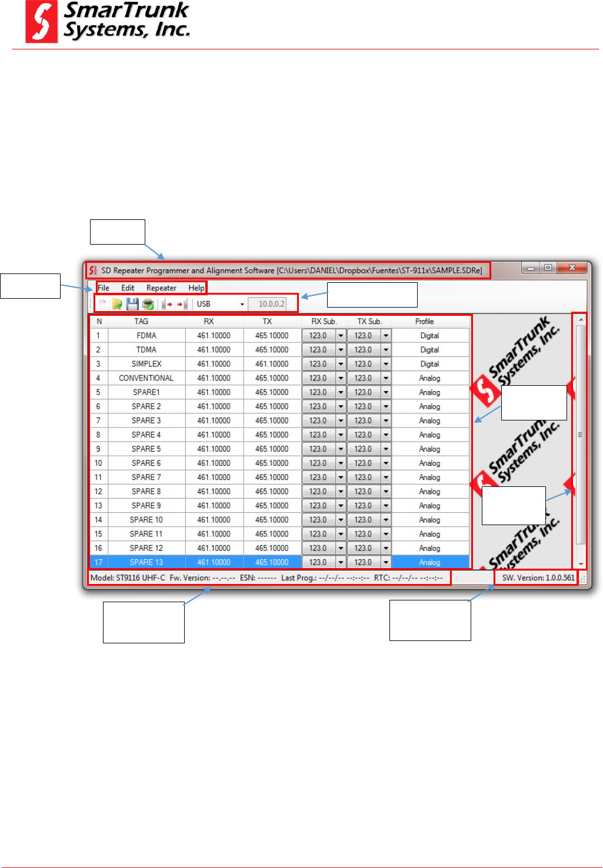Click the Last Prog. status entry

coord(325,578)
